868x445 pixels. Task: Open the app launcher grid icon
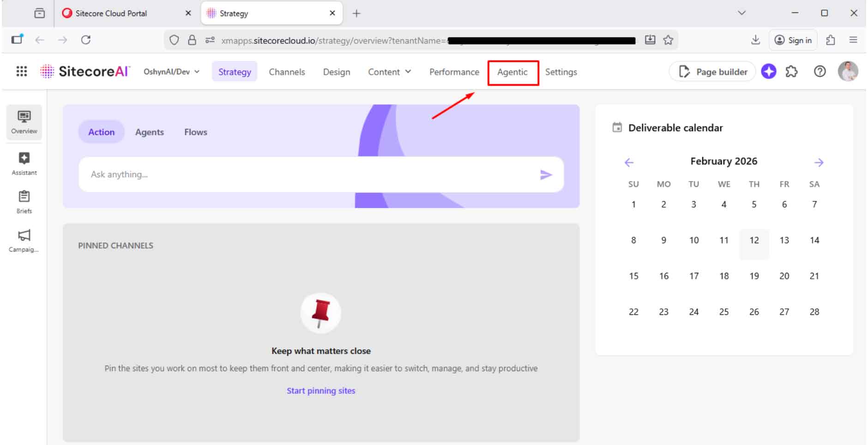coord(22,72)
